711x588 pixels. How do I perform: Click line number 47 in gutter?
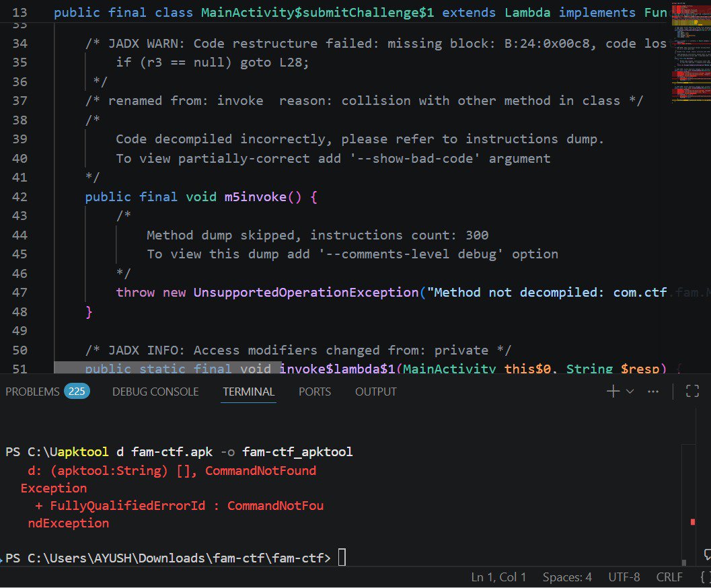(x=20, y=293)
